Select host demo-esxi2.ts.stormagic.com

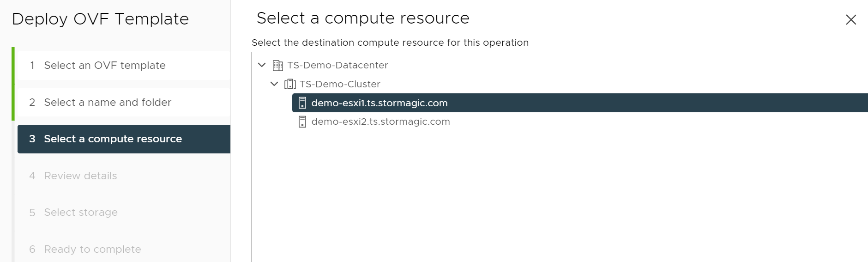[x=380, y=122]
